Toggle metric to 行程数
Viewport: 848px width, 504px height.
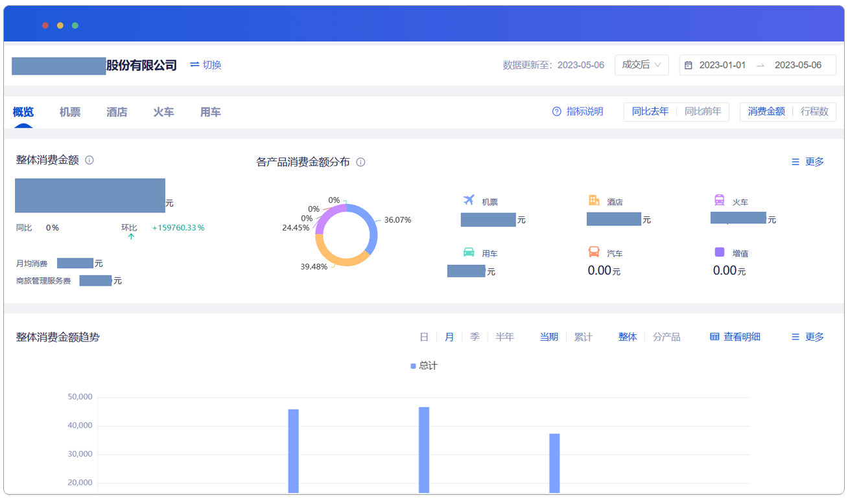[x=814, y=111]
